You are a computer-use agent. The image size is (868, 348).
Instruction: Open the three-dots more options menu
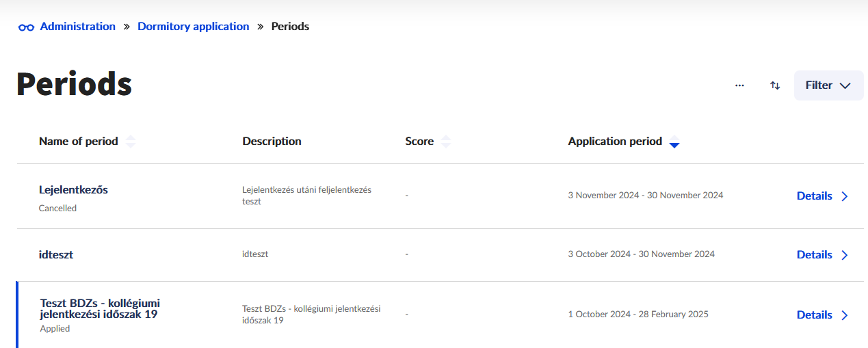pos(739,85)
